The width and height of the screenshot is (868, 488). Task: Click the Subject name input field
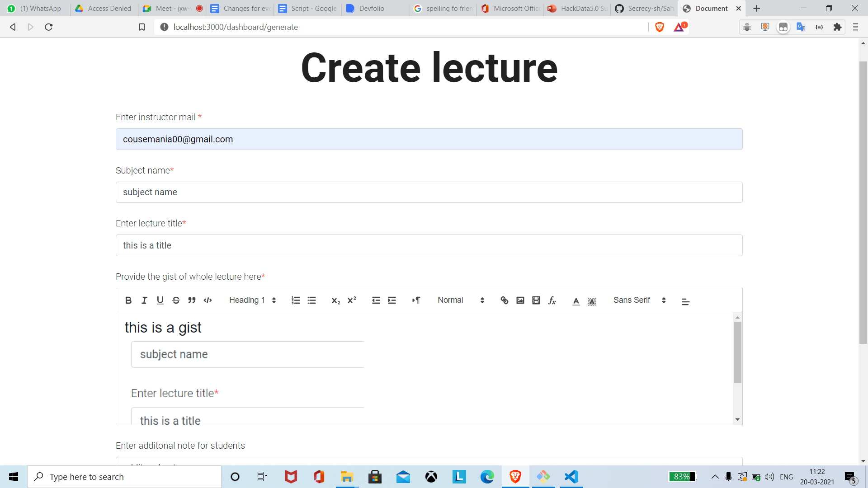pos(429,192)
